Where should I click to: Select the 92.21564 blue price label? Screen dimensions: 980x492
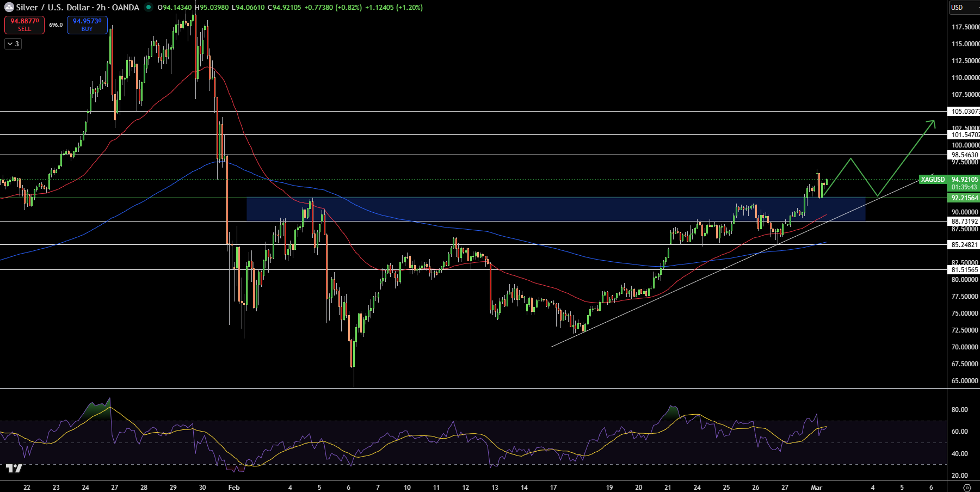point(964,198)
